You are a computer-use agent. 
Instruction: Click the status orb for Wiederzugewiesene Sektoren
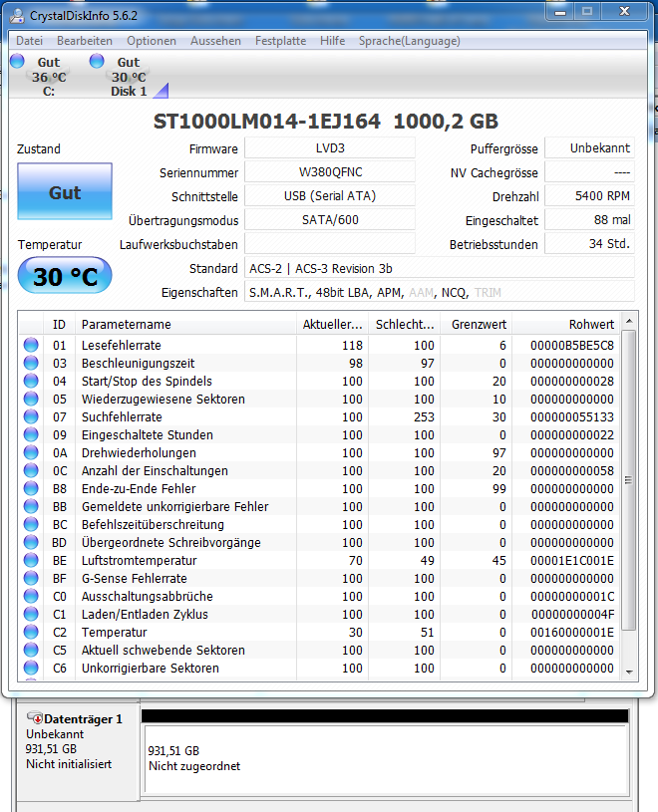[31, 399]
